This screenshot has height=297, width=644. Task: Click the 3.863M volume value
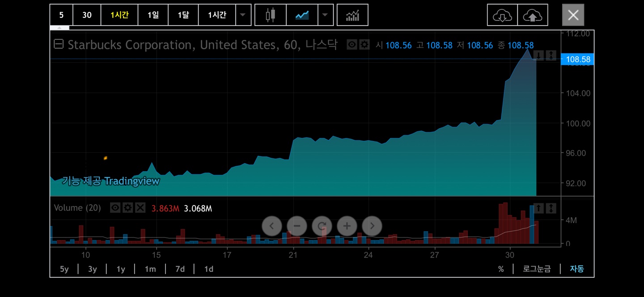pos(165,208)
